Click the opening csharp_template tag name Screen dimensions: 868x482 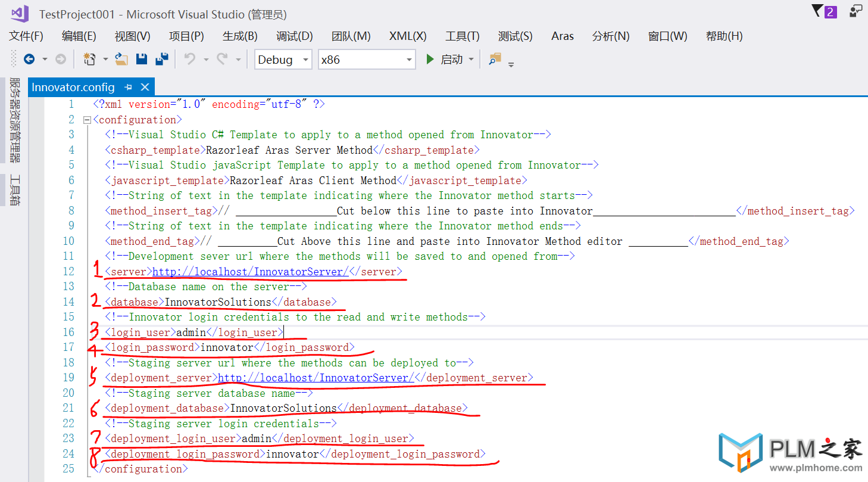click(x=155, y=150)
